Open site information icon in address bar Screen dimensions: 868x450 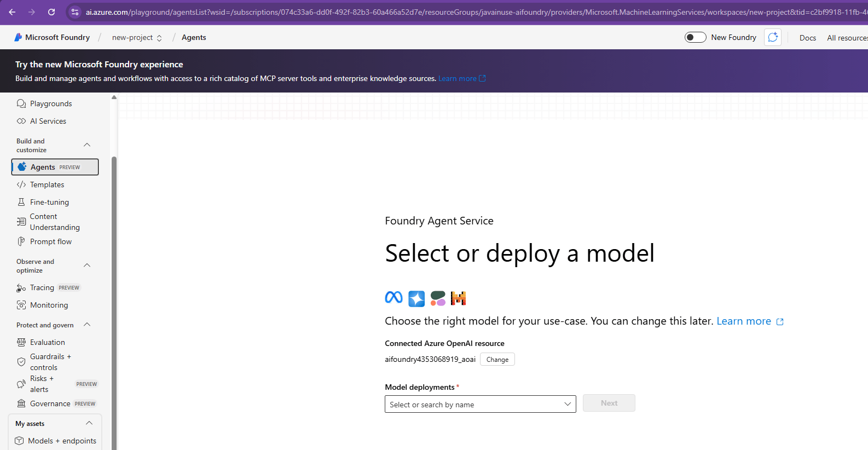[x=75, y=12]
